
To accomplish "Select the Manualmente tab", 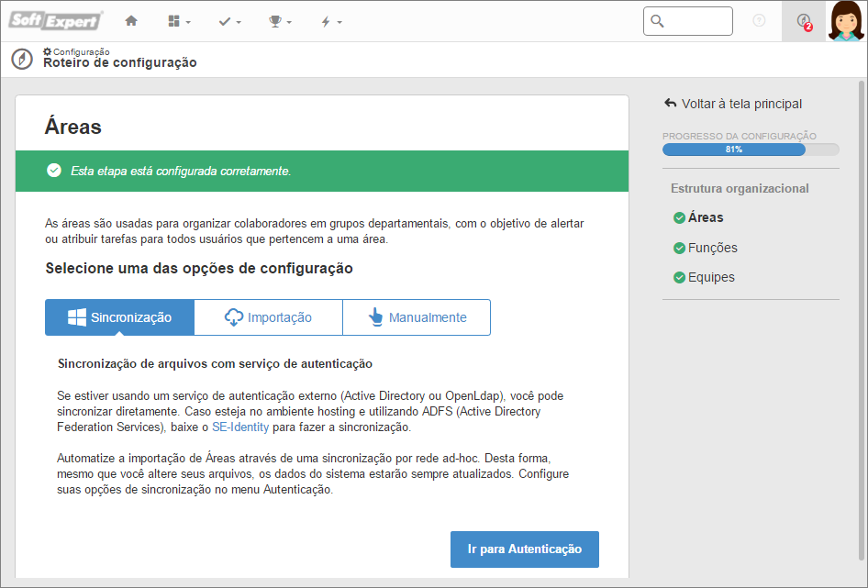I will point(417,317).
